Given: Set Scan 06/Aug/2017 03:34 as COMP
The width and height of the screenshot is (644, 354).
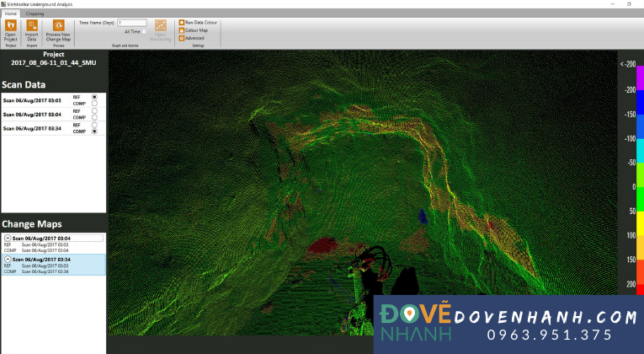Looking at the screenshot, I should (x=94, y=131).
